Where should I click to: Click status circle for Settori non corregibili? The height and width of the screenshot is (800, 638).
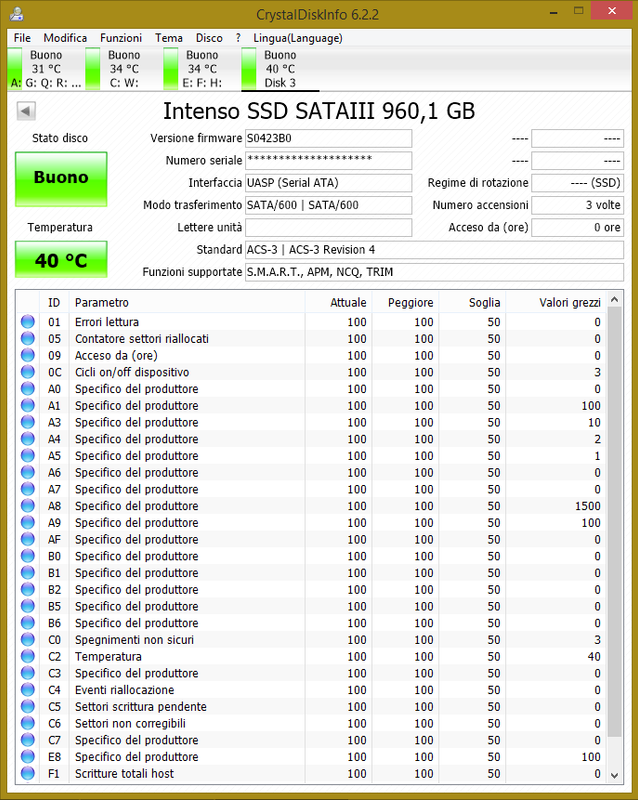point(28,723)
